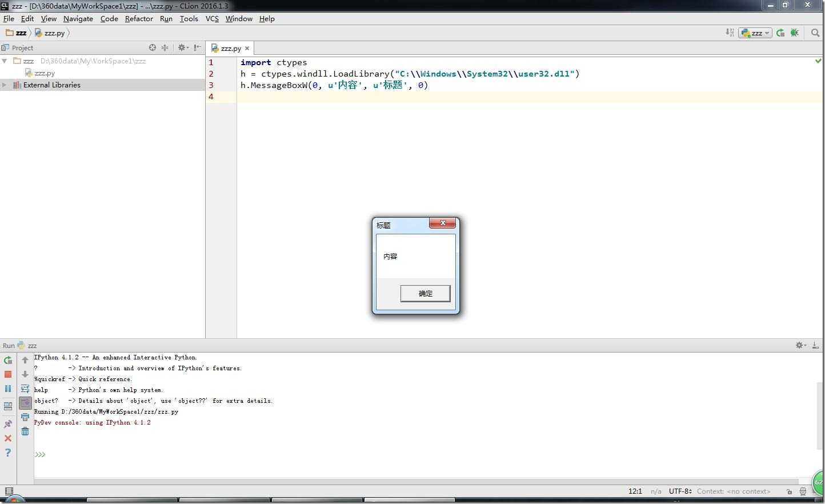Screen dimensions: 825x504
Task: Open the Window menu
Action: 239,18
